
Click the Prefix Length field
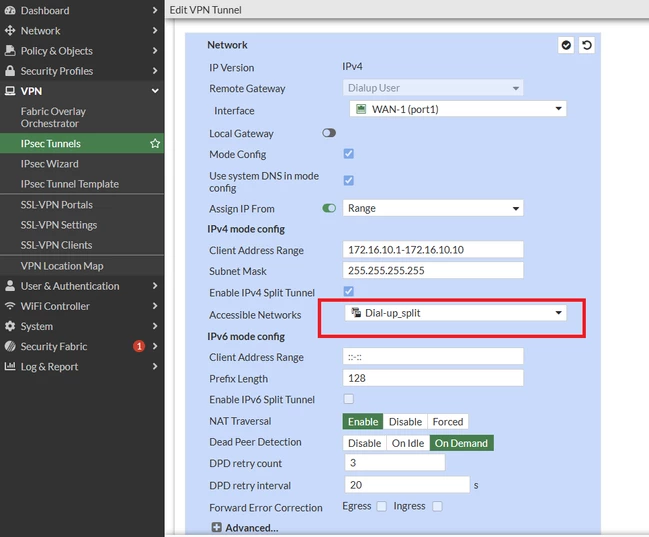click(x=433, y=378)
